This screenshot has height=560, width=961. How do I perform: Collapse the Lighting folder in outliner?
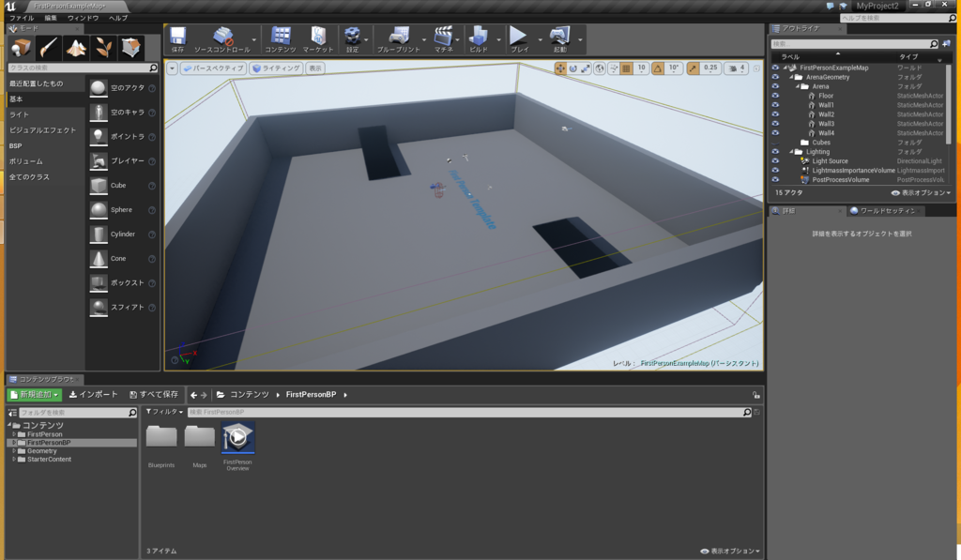pos(791,151)
